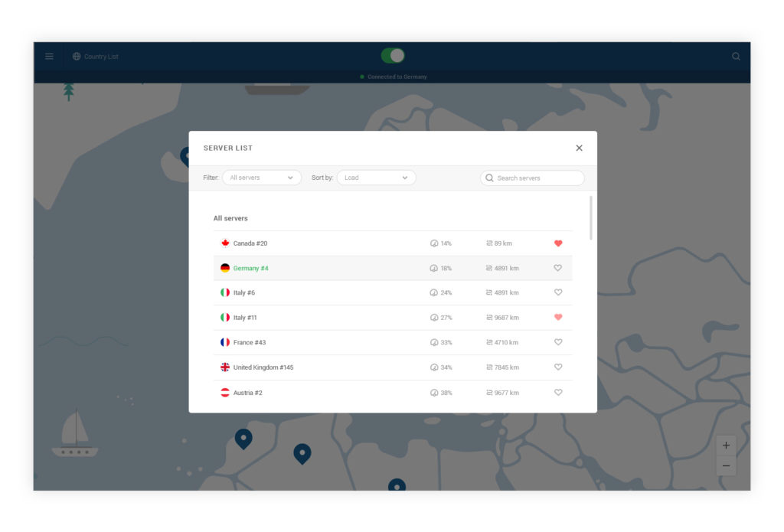
Task: Click the Italy #11 flag icon
Action: coord(225,318)
